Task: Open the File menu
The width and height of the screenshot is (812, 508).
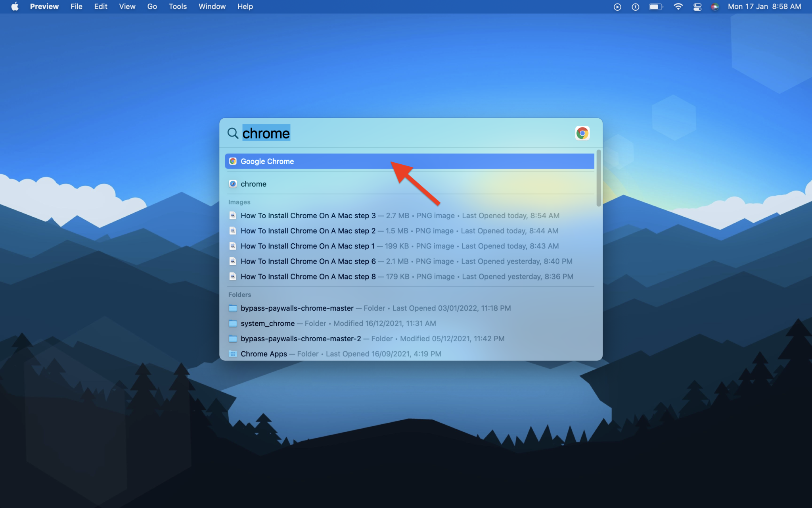Action: pyautogui.click(x=77, y=6)
